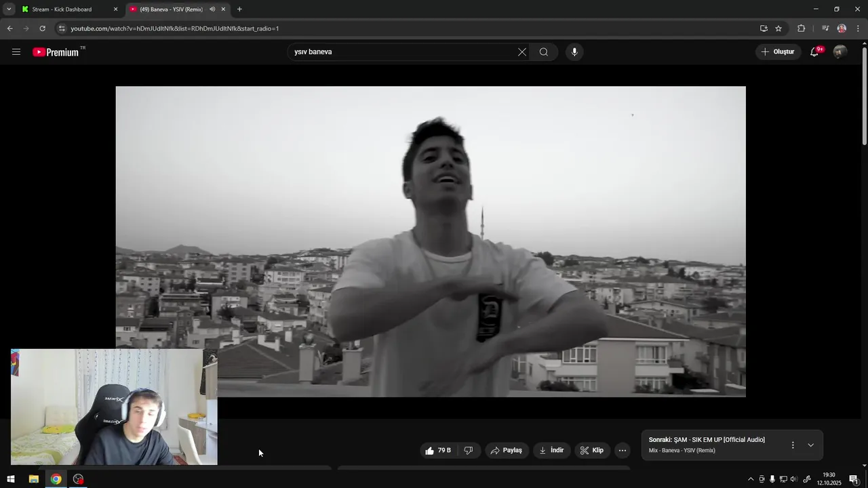Viewport: 868px width, 488px height.
Task: Close the Kick Dashboard tab
Action: pyautogui.click(x=115, y=9)
